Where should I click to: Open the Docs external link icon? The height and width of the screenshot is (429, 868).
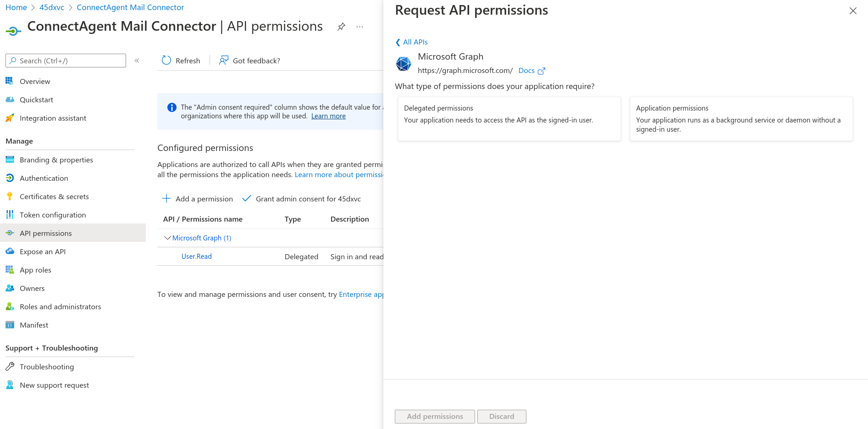pos(542,71)
